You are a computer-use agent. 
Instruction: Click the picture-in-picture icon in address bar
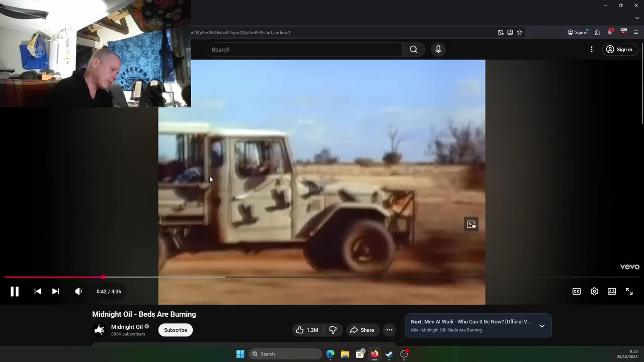[x=501, y=33]
